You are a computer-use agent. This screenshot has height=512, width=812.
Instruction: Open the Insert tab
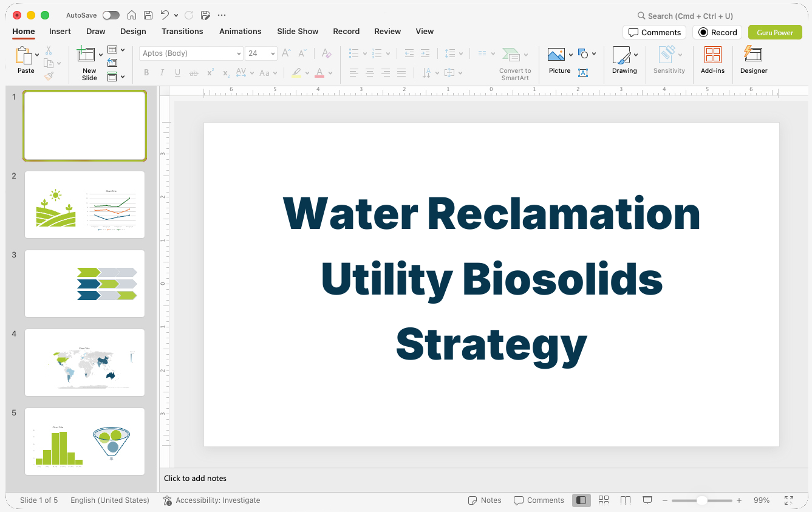(x=60, y=31)
